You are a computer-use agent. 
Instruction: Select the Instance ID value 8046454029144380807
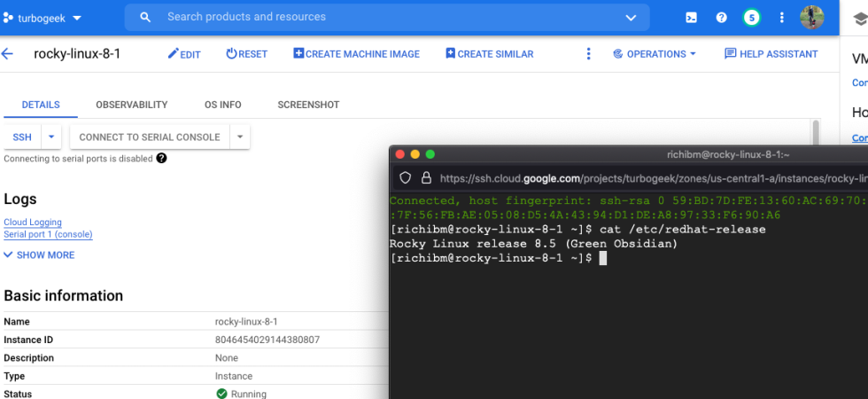click(x=267, y=340)
